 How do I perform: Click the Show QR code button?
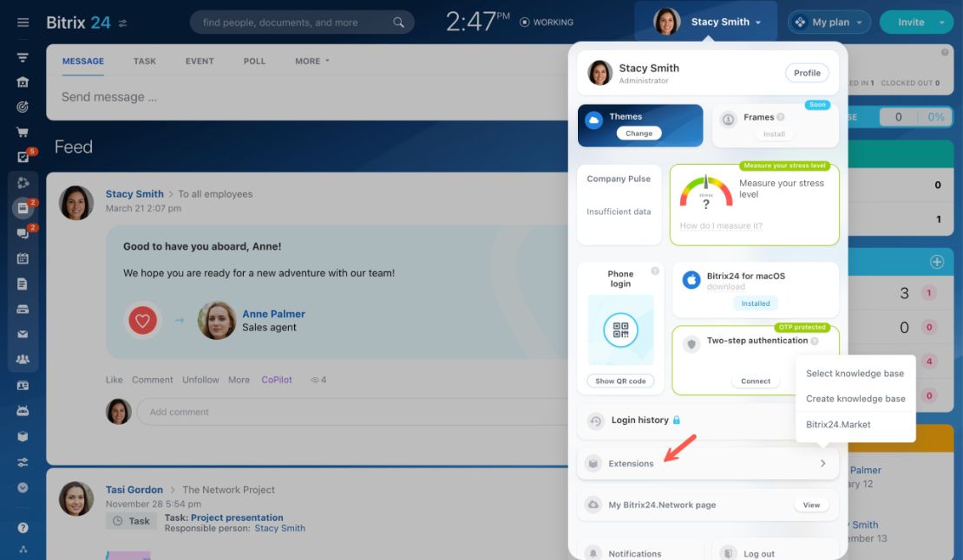coord(620,381)
